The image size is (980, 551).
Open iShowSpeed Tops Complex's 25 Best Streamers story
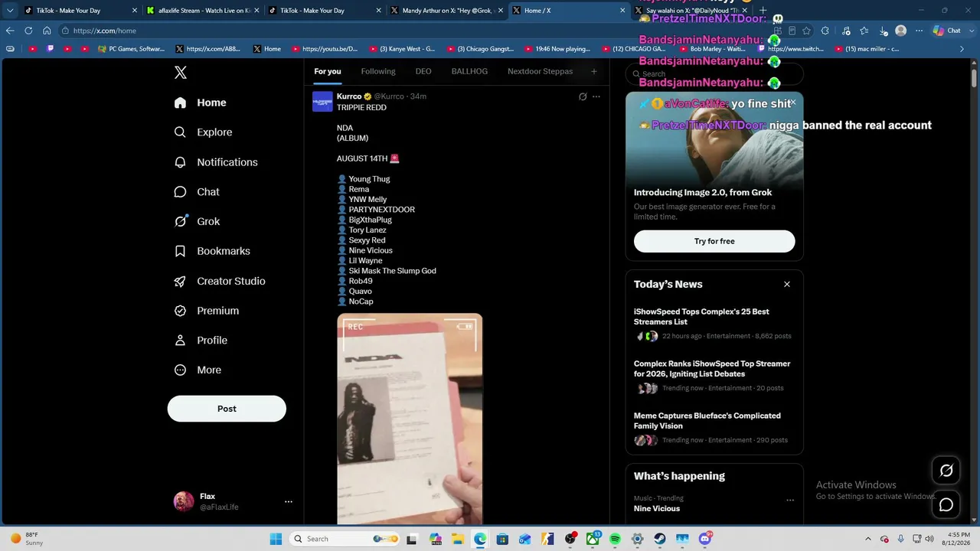[714, 325]
